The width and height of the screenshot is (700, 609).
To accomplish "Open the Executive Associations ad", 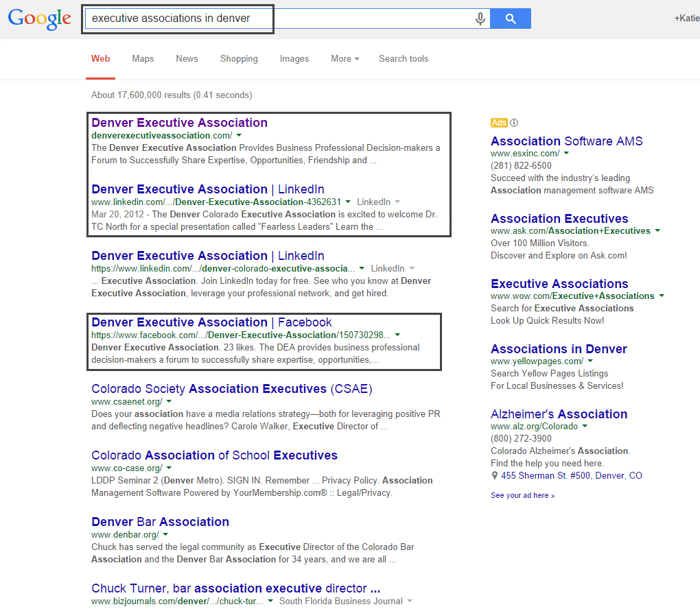I will click(x=559, y=284).
